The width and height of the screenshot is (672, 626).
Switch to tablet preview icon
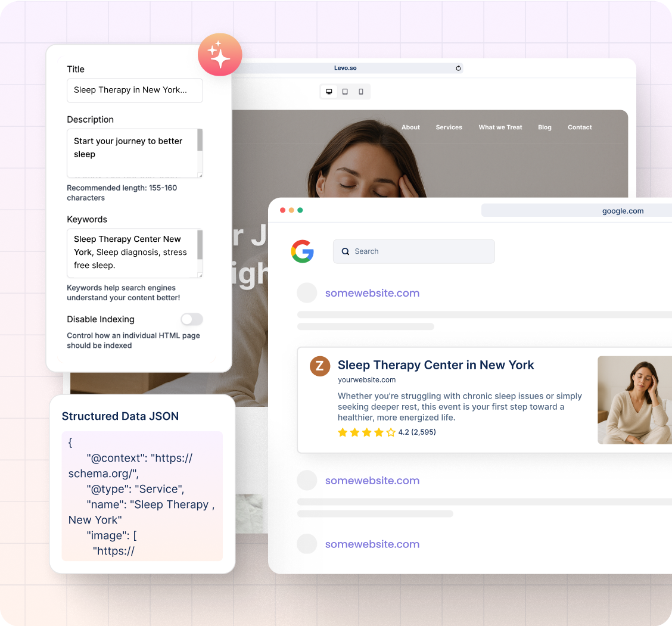[x=345, y=92]
